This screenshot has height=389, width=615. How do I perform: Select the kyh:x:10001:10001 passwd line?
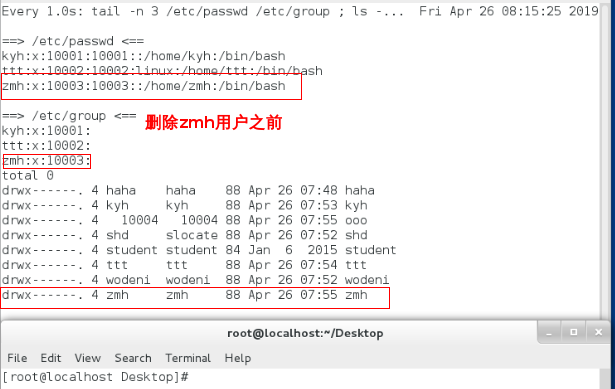tap(144, 56)
